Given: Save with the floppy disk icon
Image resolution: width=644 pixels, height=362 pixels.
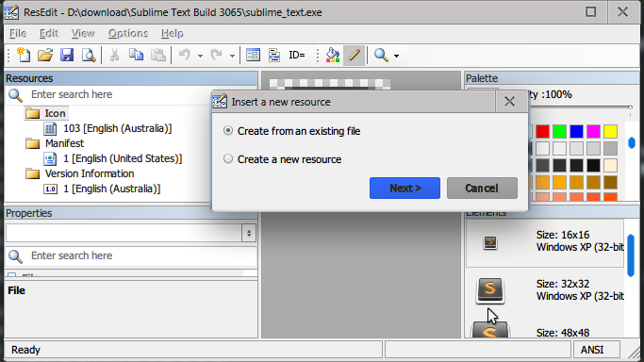Looking at the screenshot, I should (x=67, y=55).
